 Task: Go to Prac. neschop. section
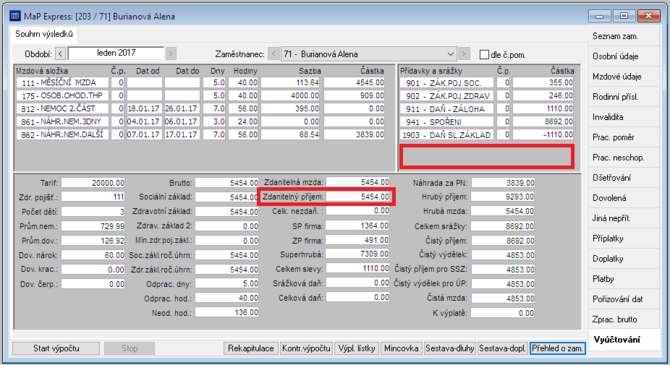(618, 158)
